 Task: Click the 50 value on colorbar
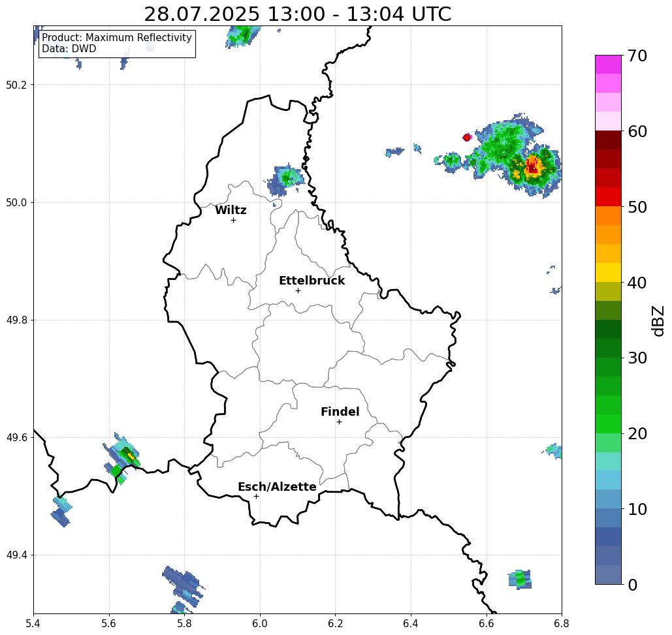click(x=637, y=207)
